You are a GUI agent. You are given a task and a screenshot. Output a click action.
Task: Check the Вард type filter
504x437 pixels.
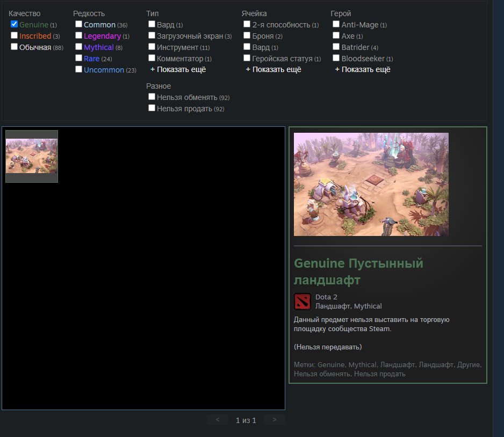152,24
